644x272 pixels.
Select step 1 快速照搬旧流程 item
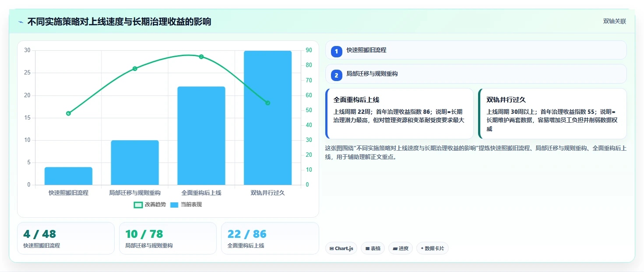476,50
